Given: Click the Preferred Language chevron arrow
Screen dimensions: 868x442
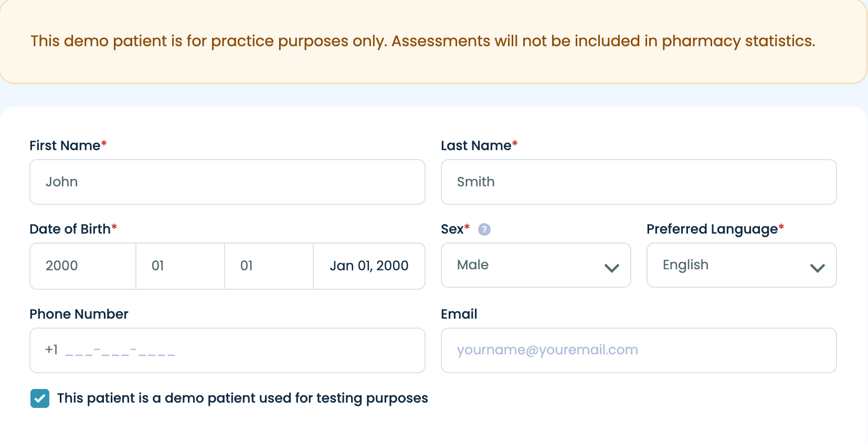Looking at the screenshot, I should click(818, 268).
